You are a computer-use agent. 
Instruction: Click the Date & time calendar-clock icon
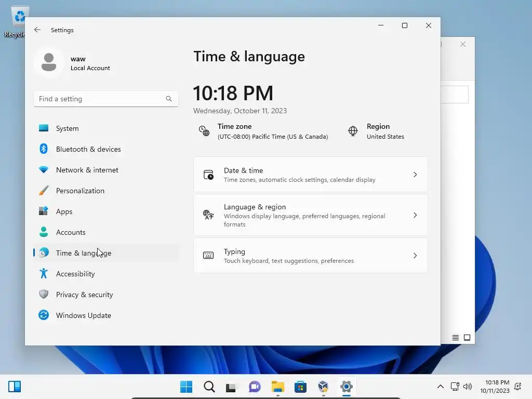[x=208, y=175]
